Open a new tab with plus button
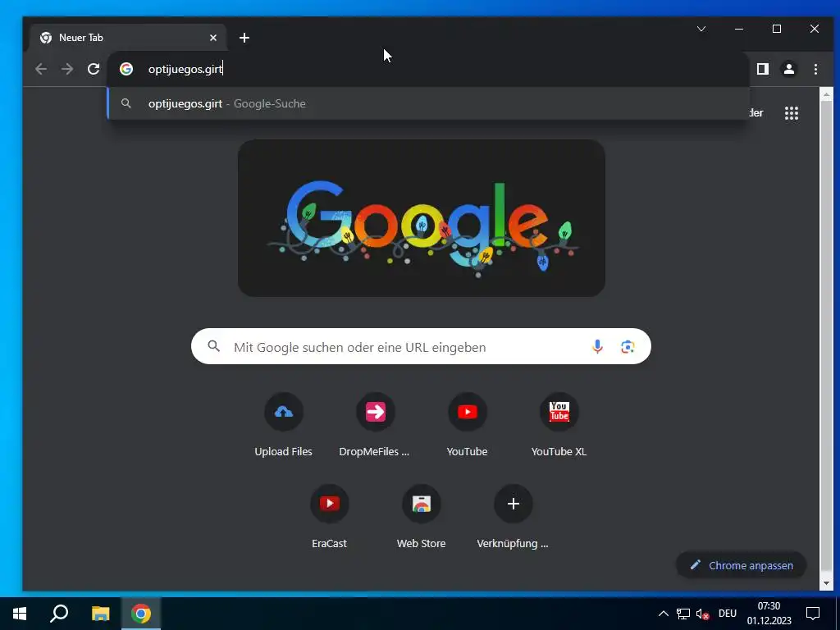Image resolution: width=840 pixels, height=630 pixels. click(244, 38)
